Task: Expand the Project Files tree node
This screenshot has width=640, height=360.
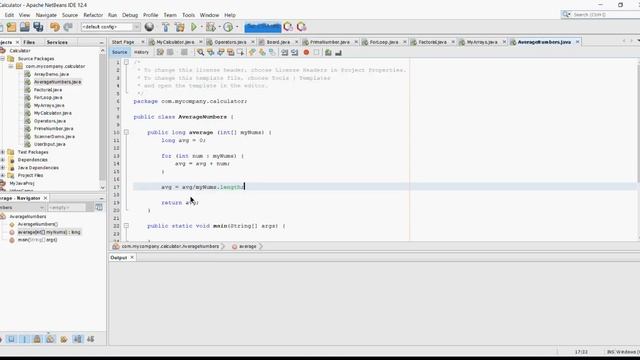Action: 2,175
